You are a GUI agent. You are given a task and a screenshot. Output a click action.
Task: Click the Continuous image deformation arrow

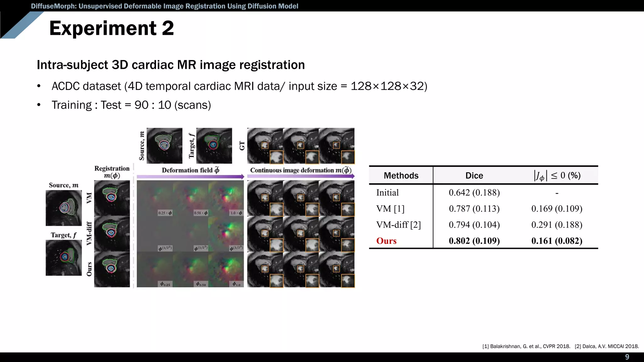coord(301,177)
